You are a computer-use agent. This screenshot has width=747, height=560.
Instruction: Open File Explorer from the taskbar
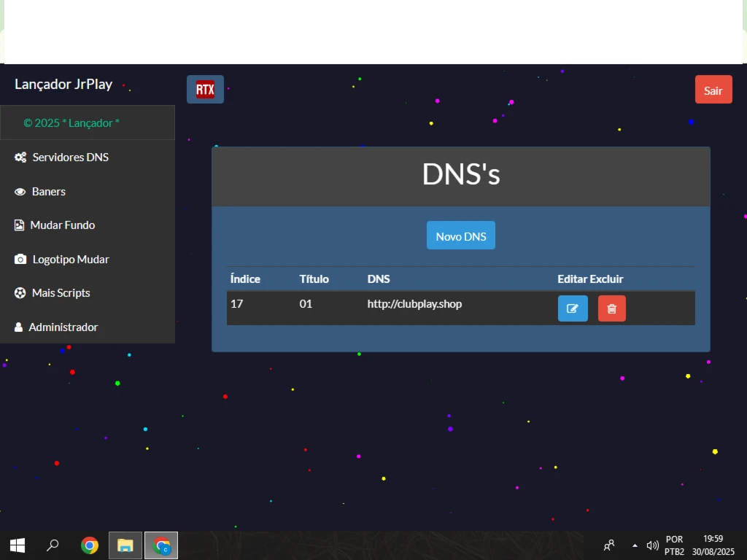[x=125, y=545]
